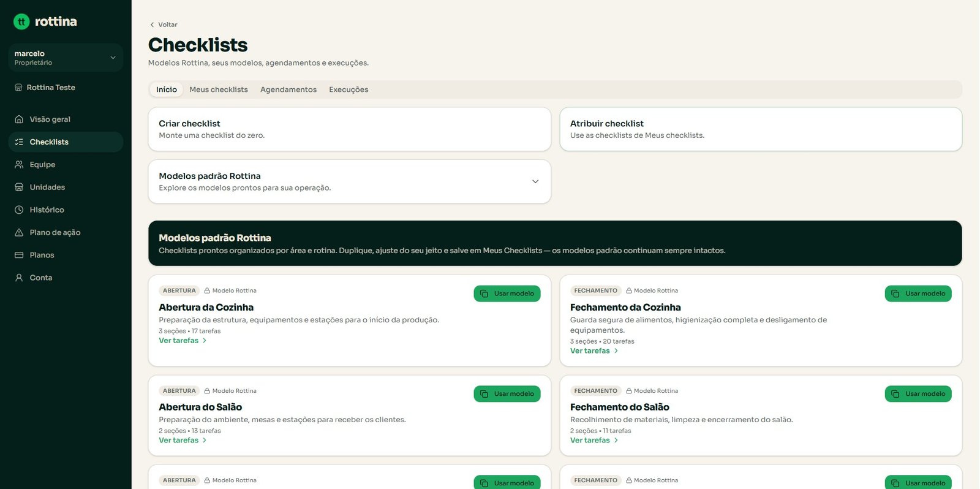Click the store icon beside Rottina Teste

(18, 88)
